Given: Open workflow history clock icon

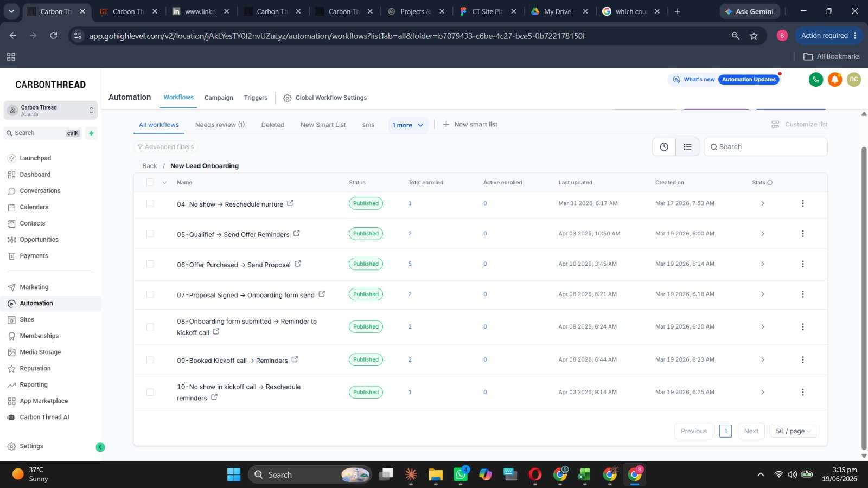Looking at the screenshot, I should point(664,147).
